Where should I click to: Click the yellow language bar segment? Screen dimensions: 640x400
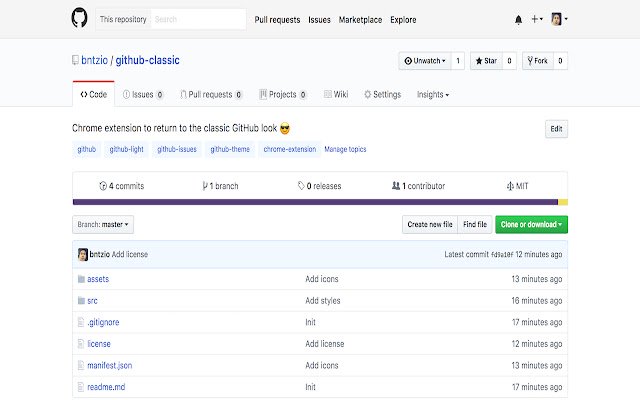pos(563,202)
